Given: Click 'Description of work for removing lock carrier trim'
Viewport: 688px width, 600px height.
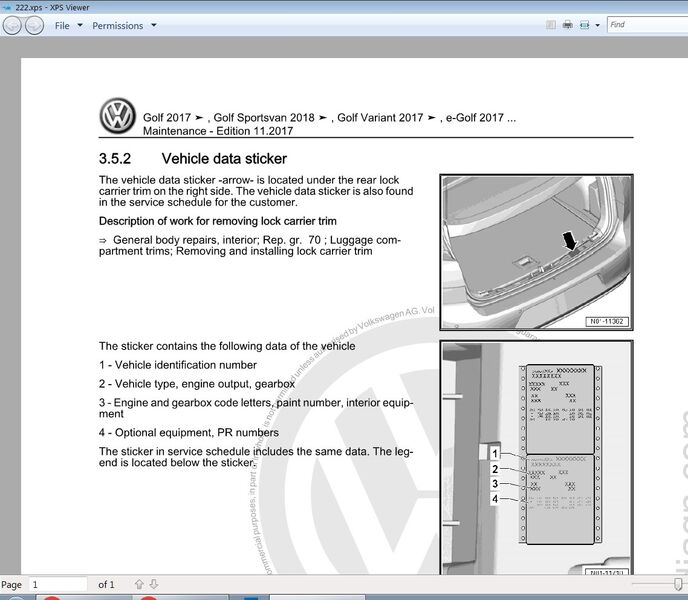Looking at the screenshot, I should pos(218,221).
